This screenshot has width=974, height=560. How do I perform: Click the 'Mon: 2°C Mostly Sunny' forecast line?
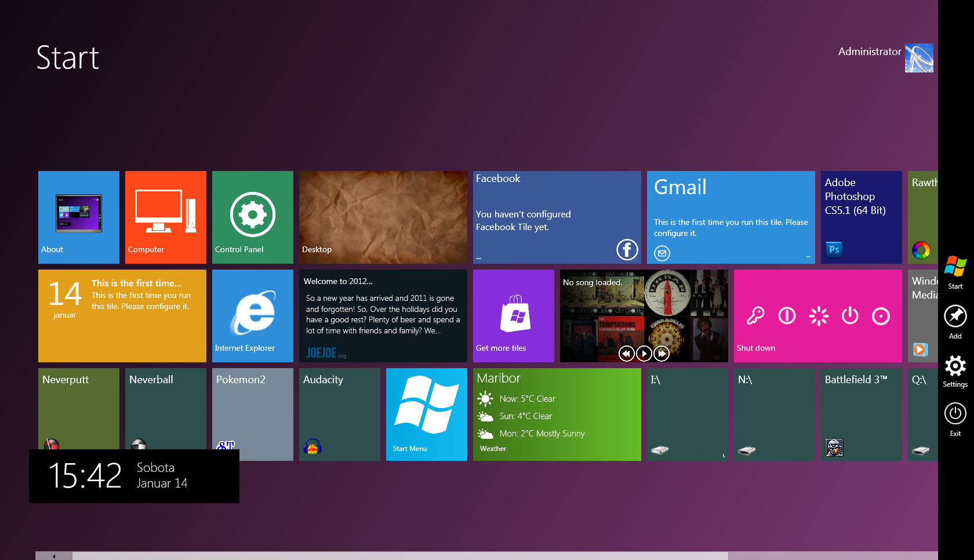[x=542, y=434]
